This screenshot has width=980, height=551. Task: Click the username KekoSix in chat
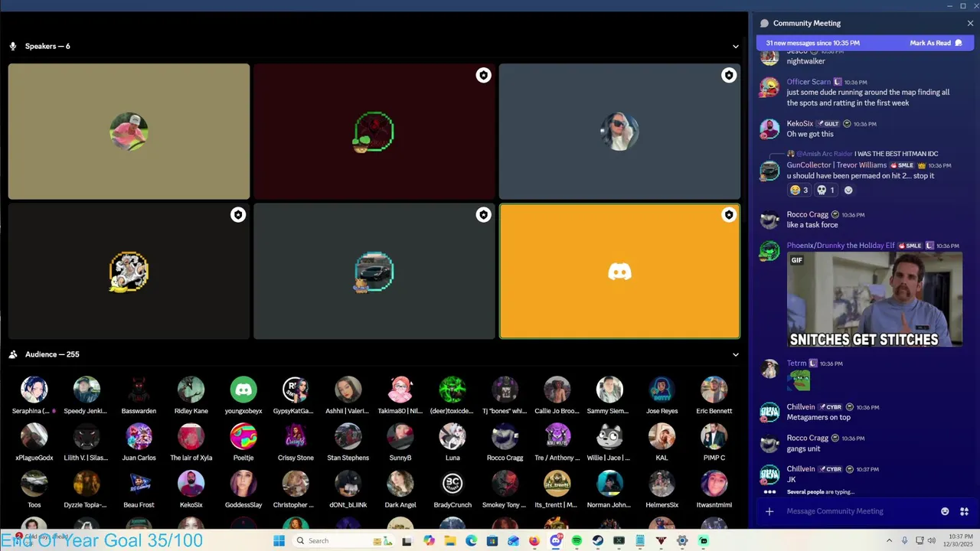pos(799,123)
